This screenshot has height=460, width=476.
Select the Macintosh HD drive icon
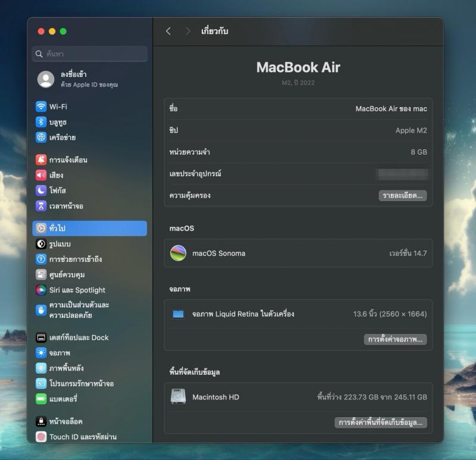(178, 397)
